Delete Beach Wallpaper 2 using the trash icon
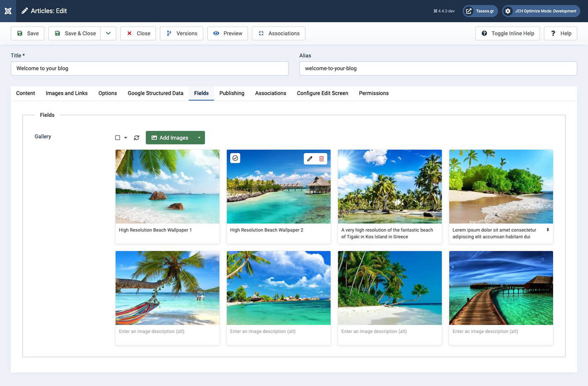The image size is (588, 386). point(321,159)
